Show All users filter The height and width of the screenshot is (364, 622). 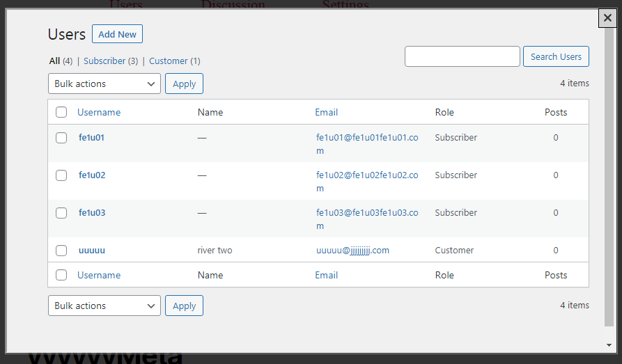click(54, 61)
